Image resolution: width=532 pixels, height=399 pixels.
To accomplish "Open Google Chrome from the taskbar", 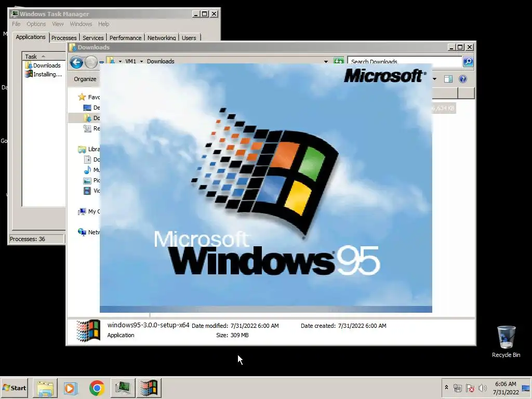I will coord(97,388).
